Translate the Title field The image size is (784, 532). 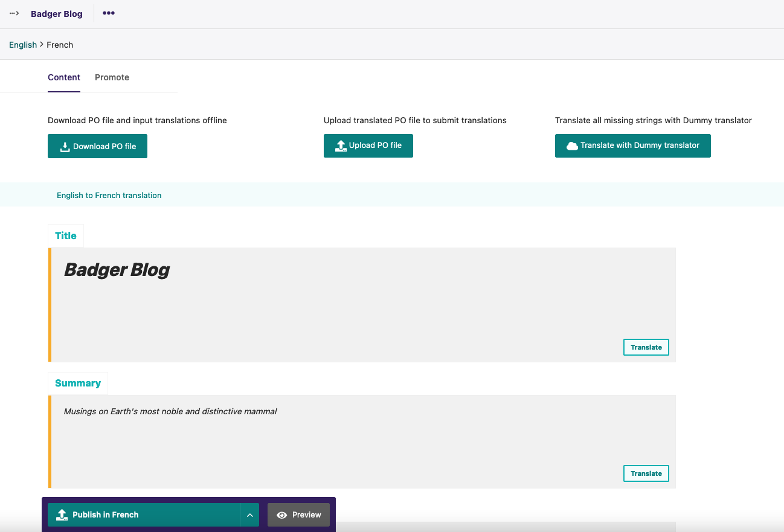coord(646,347)
